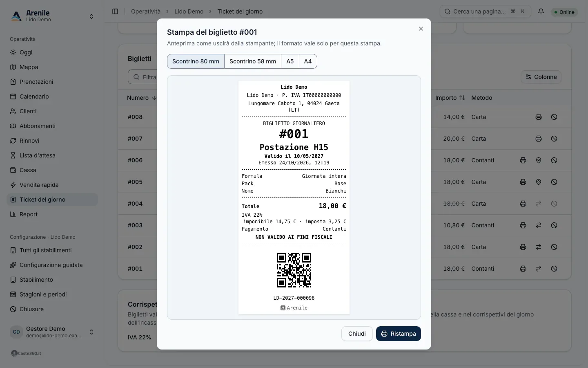Click the circle-slash icon in row #003
588x368 pixels.
pyautogui.click(x=554, y=225)
